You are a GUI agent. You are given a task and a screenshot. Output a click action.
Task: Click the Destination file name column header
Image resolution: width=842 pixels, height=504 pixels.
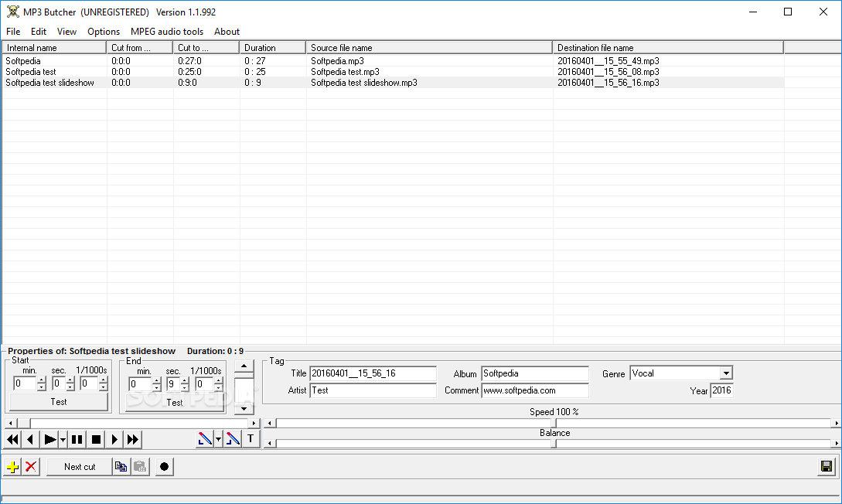pos(668,48)
